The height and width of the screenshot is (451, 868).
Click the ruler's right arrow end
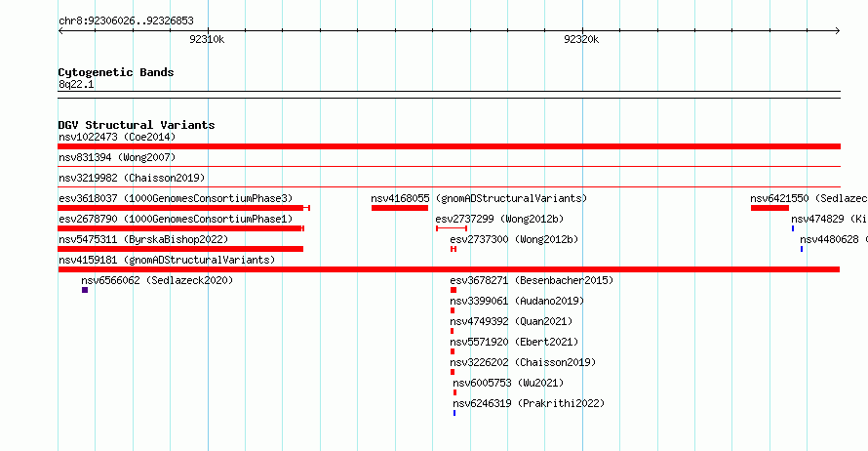(838, 30)
